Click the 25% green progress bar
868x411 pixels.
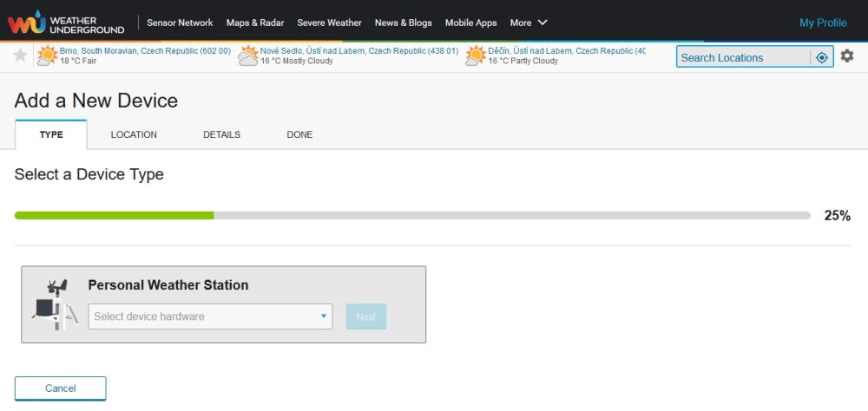pos(115,215)
